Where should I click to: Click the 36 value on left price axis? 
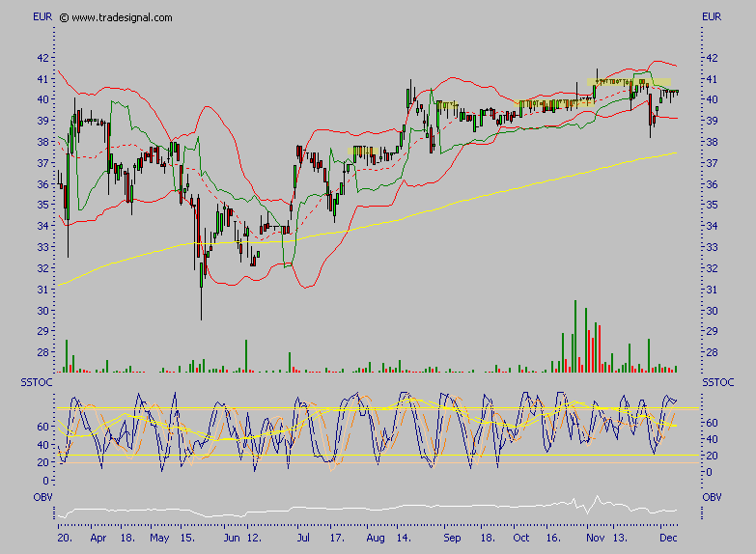point(42,184)
